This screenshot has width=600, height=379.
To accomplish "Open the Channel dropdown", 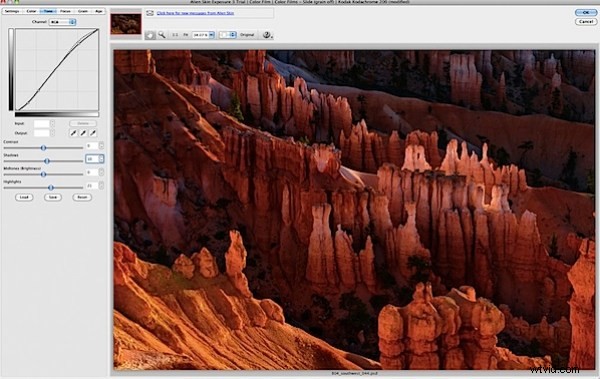I will (62, 22).
